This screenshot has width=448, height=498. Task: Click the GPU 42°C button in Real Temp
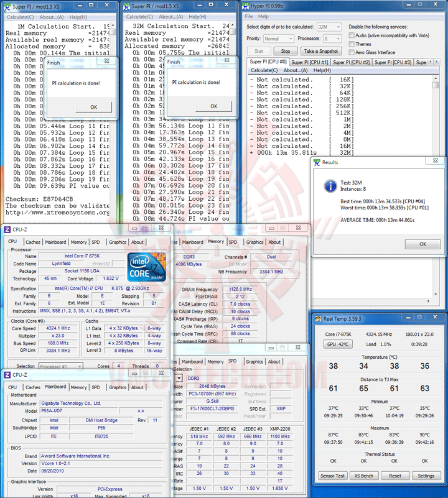(338, 344)
